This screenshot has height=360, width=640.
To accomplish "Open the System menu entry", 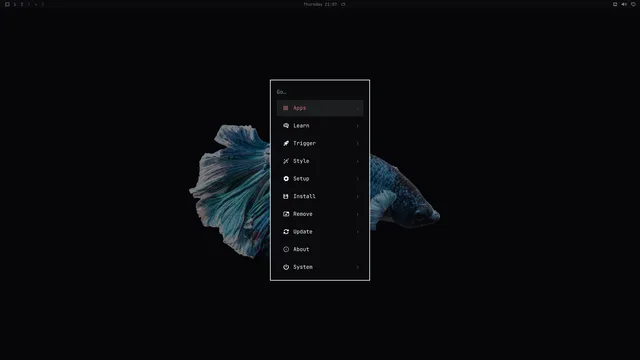I will click(x=320, y=267).
